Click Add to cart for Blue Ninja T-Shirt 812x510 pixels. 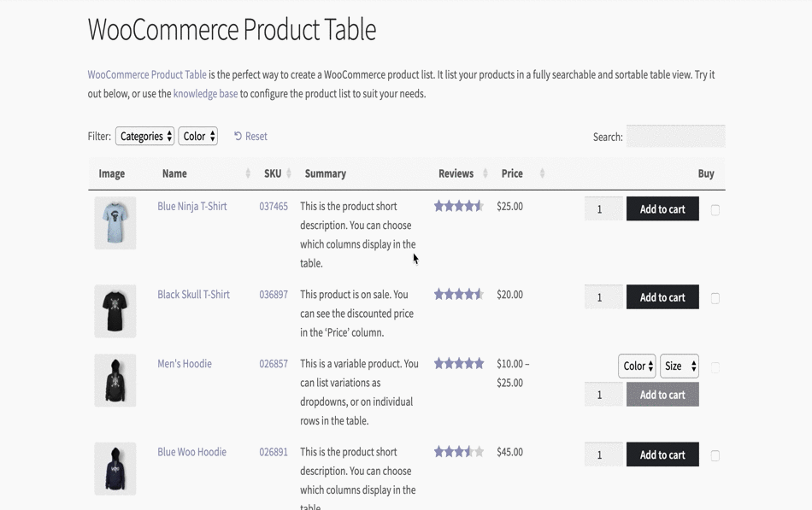662,208
